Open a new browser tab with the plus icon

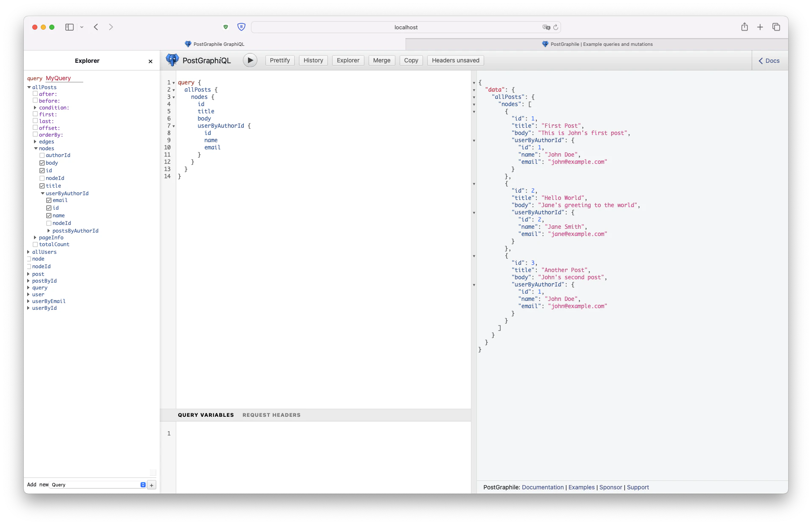pyautogui.click(x=760, y=27)
